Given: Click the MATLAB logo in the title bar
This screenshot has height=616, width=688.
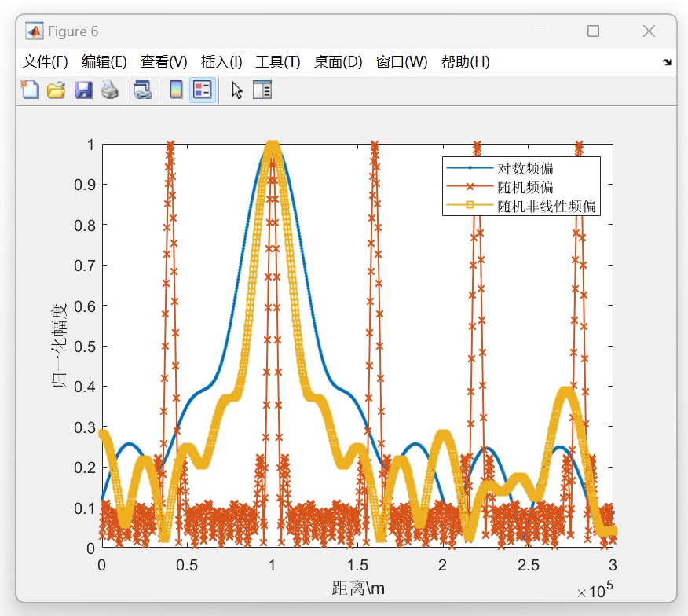Looking at the screenshot, I should tap(35, 31).
